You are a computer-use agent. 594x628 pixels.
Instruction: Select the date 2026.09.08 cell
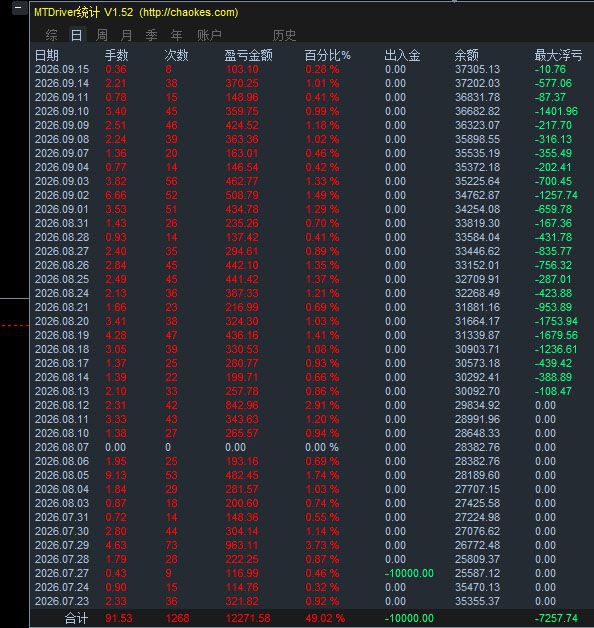(x=62, y=139)
